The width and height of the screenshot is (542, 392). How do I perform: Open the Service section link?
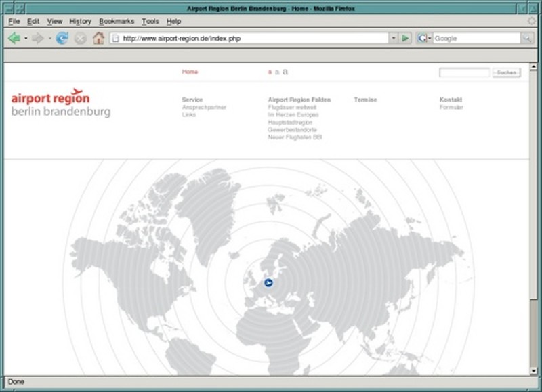click(x=192, y=100)
